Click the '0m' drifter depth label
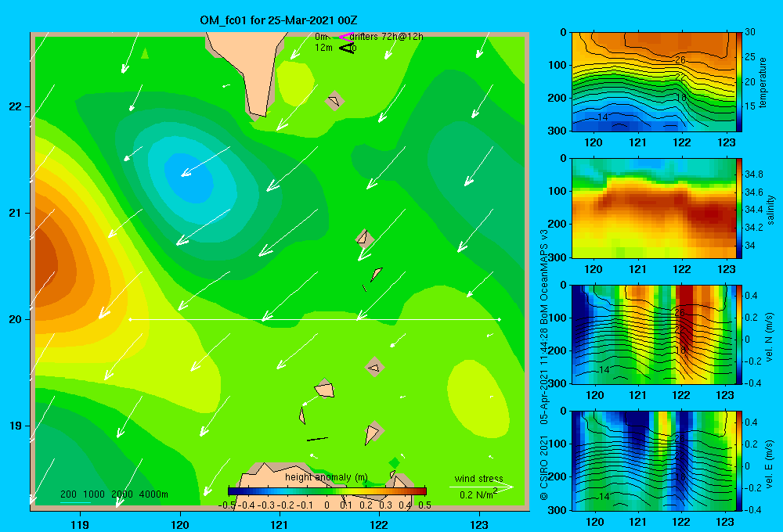 point(320,37)
